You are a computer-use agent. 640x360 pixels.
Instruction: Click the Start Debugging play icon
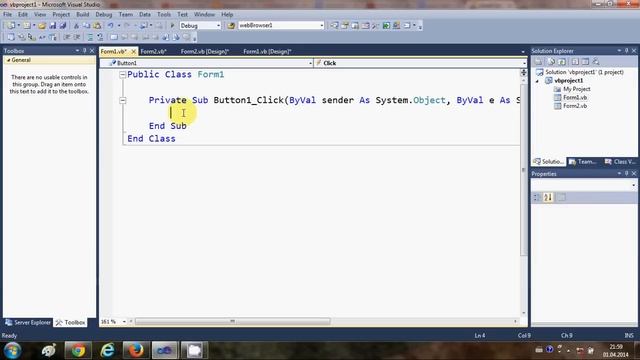click(172, 25)
